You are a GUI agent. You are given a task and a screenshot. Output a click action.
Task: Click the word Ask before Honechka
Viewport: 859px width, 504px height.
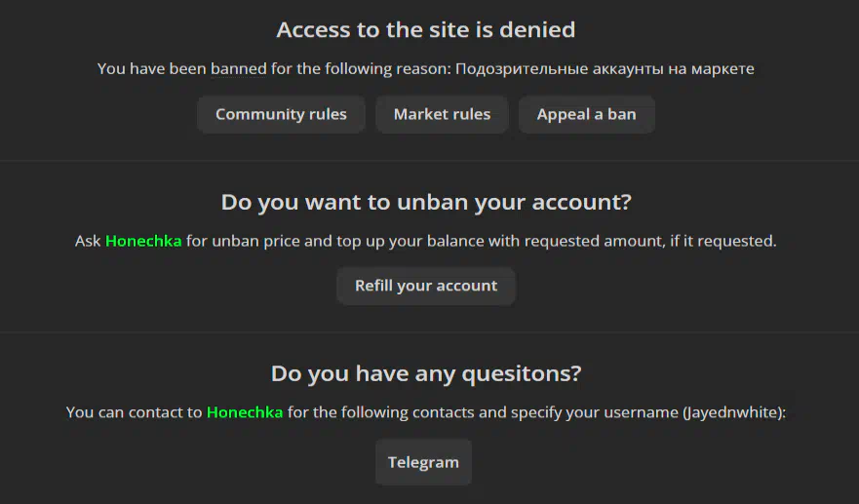(x=88, y=241)
